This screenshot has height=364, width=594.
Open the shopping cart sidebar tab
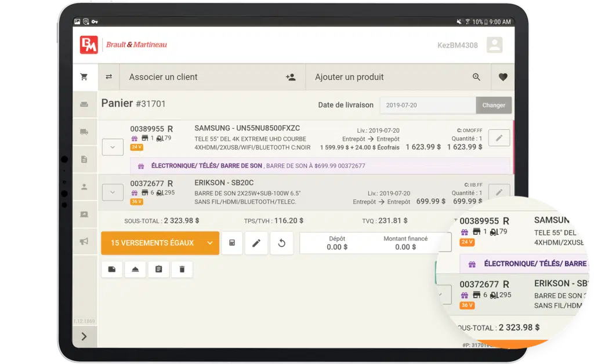pos(84,77)
